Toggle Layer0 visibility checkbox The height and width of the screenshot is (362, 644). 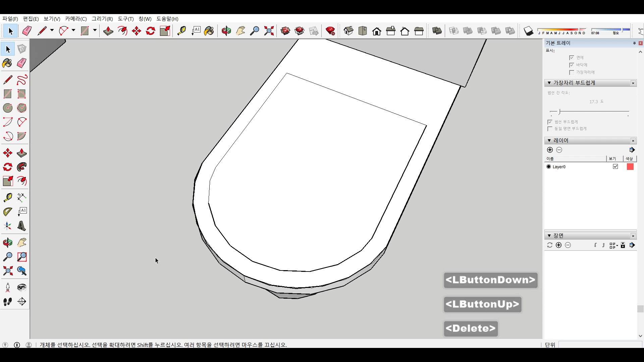click(x=615, y=167)
